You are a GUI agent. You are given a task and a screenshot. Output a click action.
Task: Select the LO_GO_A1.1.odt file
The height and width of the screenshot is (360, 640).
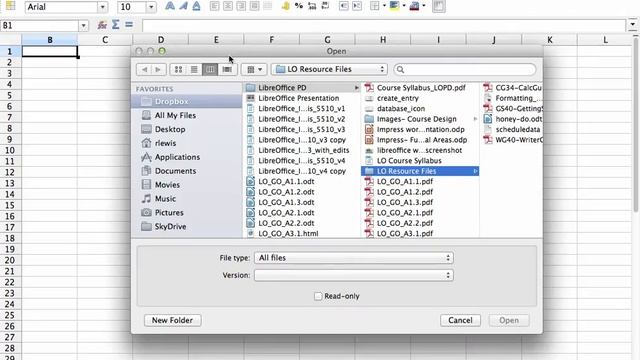point(302,181)
